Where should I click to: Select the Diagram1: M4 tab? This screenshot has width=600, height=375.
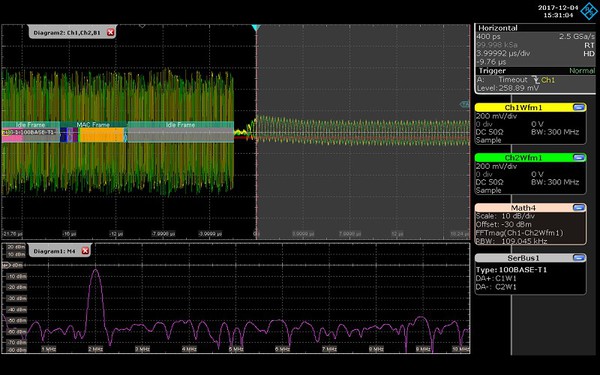tap(54, 251)
